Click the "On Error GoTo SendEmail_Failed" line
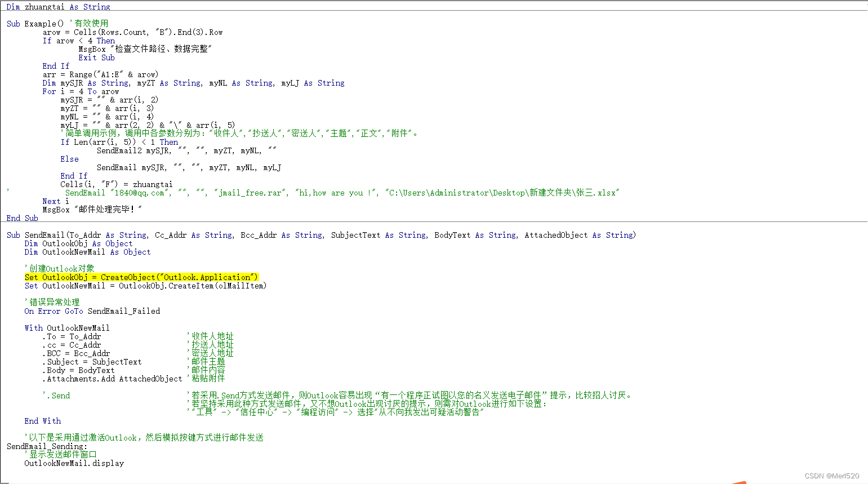This screenshot has width=868, height=484. [x=92, y=311]
